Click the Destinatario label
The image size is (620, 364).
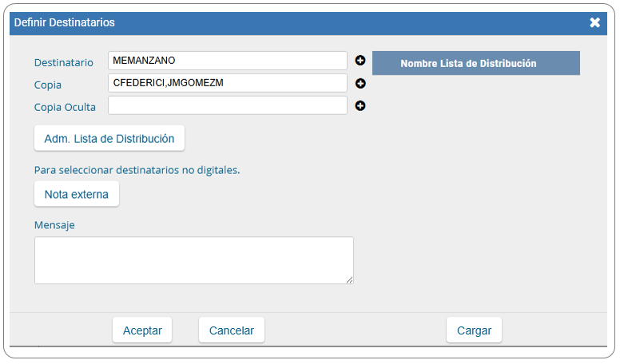(x=64, y=62)
